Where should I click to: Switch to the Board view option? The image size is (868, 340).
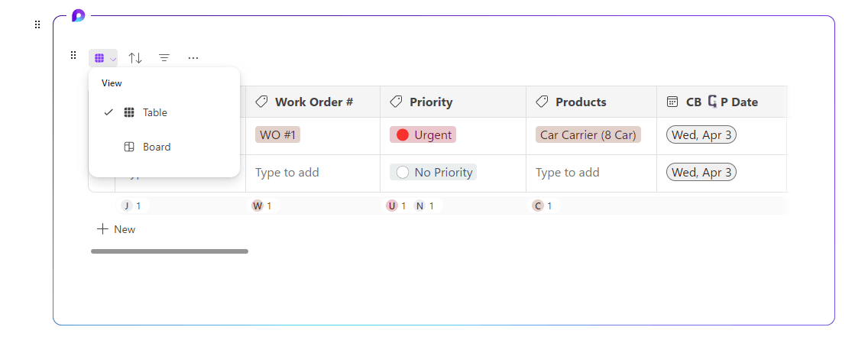(156, 147)
